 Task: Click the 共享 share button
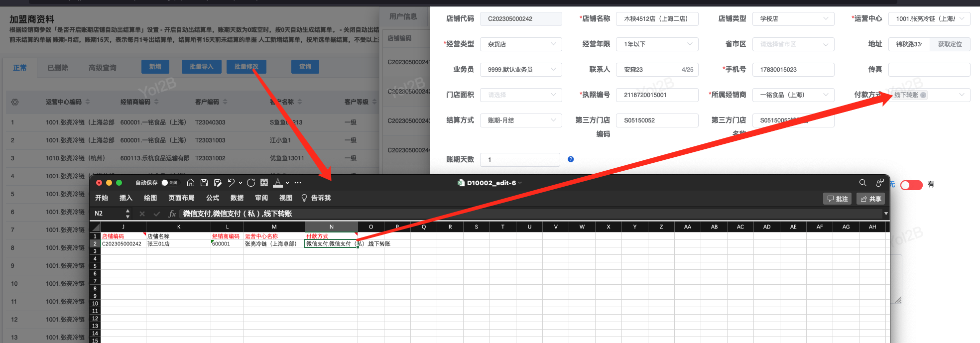point(870,199)
